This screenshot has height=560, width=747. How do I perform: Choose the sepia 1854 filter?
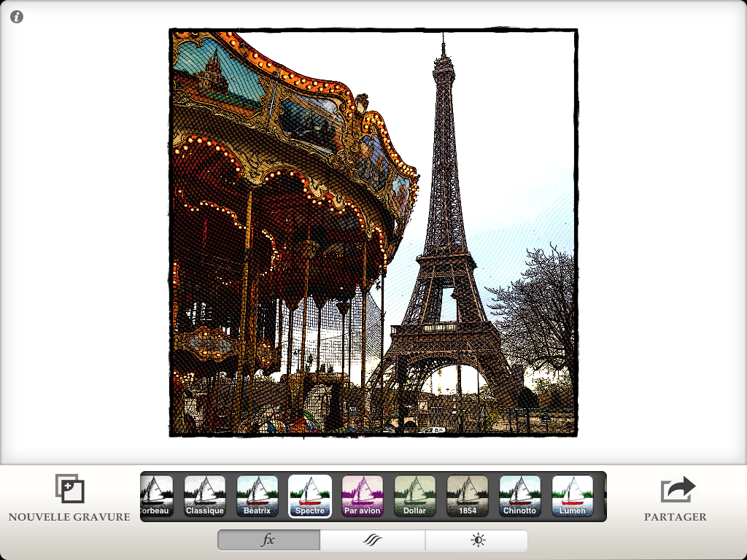pyautogui.click(x=468, y=496)
